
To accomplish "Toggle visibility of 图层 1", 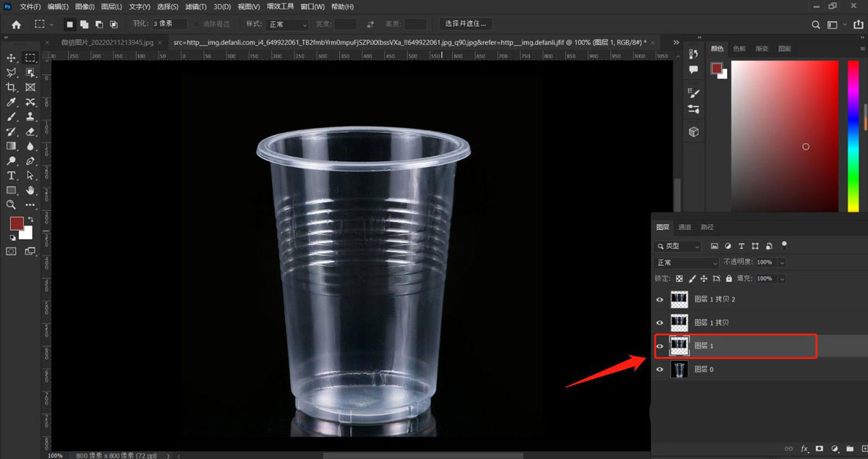I will [660, 346].
